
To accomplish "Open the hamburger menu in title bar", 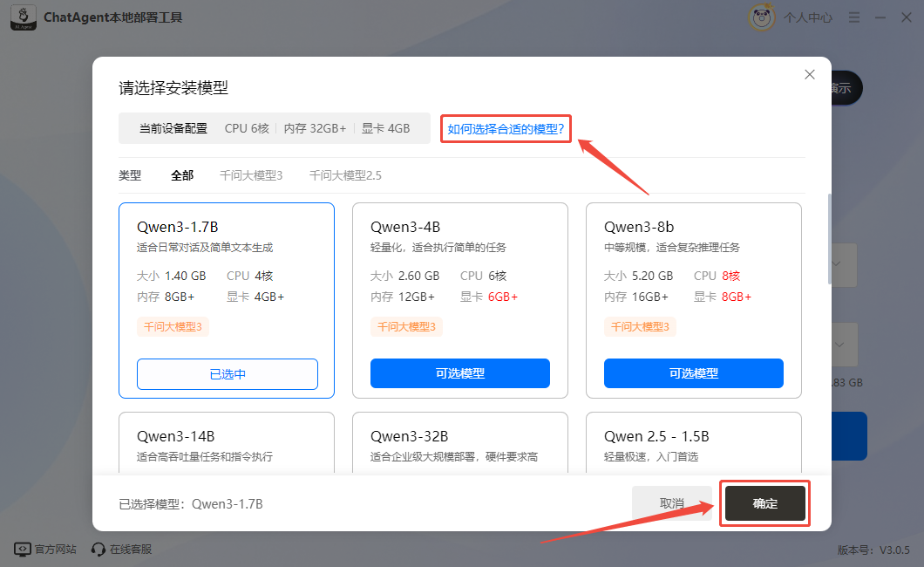I will click(x=853, y=17).
